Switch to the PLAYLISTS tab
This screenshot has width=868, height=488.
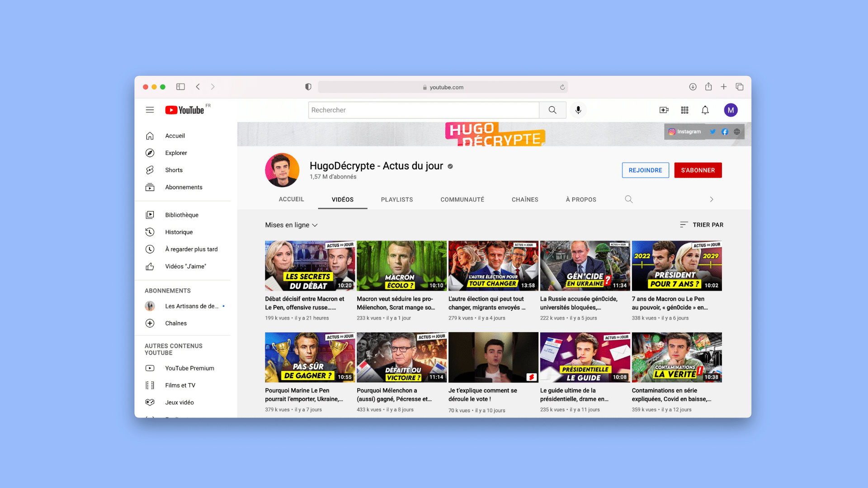point(397,199)
